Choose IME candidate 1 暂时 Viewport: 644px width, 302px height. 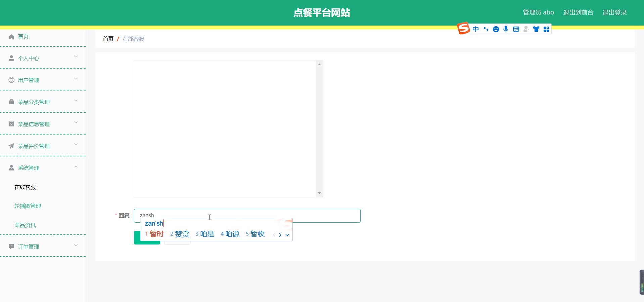[154, 234]
